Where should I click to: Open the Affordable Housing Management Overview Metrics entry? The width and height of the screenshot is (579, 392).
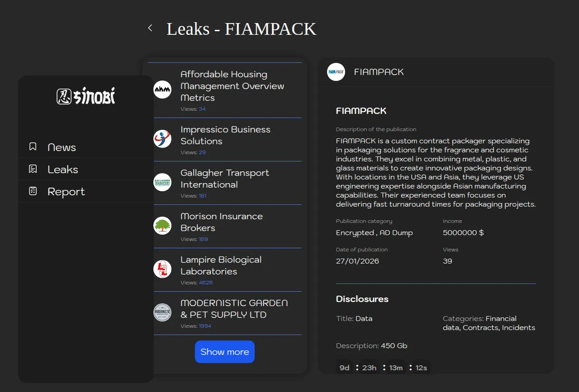tap(232, 86)
